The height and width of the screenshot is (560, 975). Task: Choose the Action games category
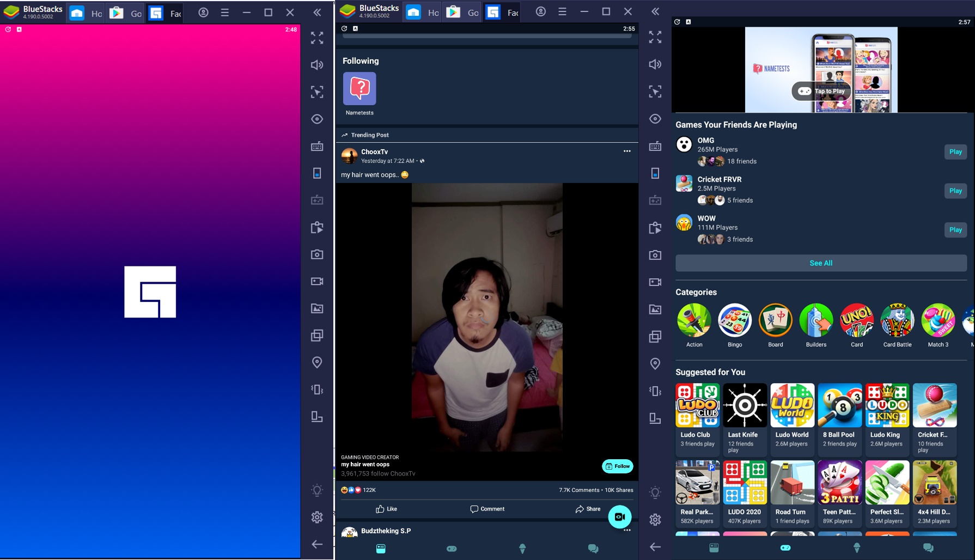point(694,325)
